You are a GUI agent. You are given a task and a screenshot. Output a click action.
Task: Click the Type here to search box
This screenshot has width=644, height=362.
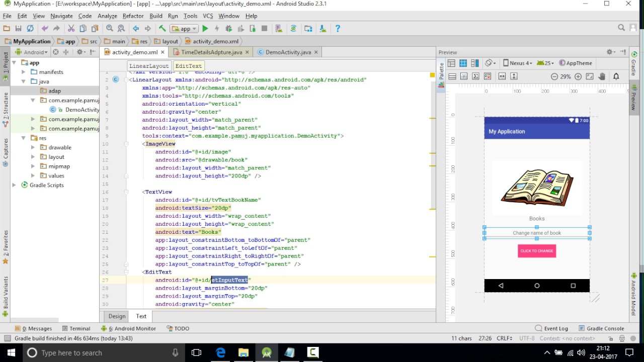(x=104, y=352)
